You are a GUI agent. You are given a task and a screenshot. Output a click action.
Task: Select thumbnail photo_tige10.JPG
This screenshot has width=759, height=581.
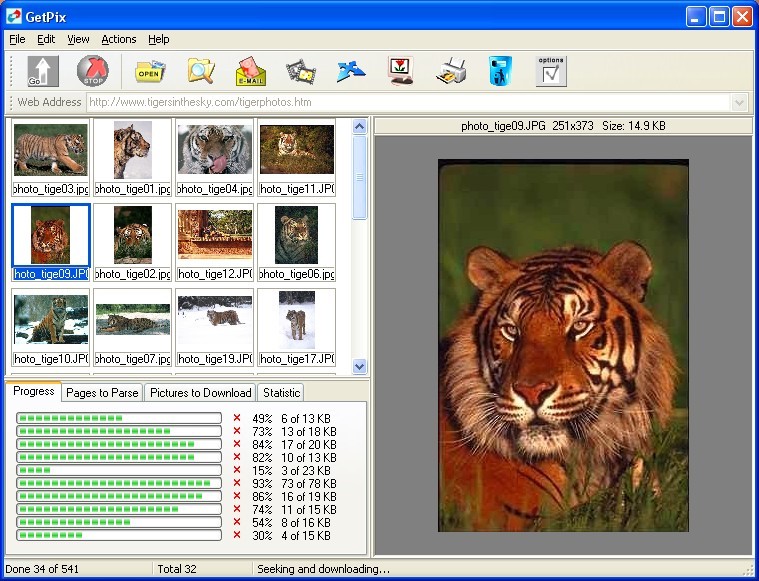pos(50,327)
